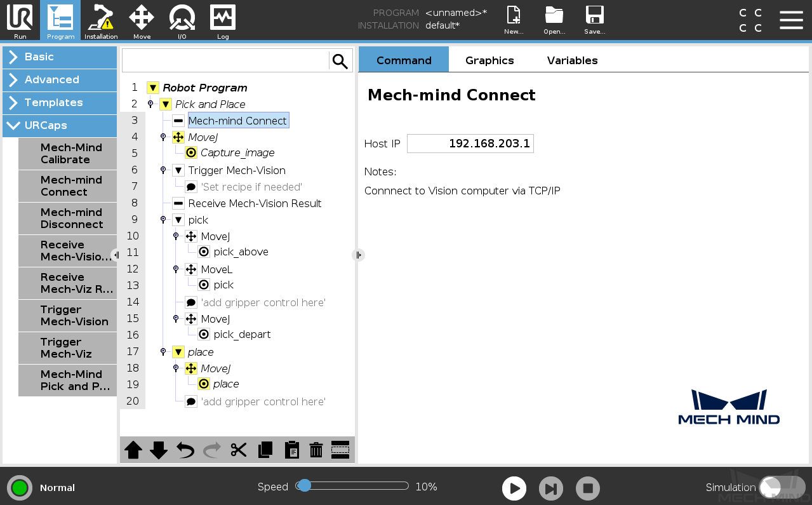
Task: Expand the Templates section
Action: [60, 102]
